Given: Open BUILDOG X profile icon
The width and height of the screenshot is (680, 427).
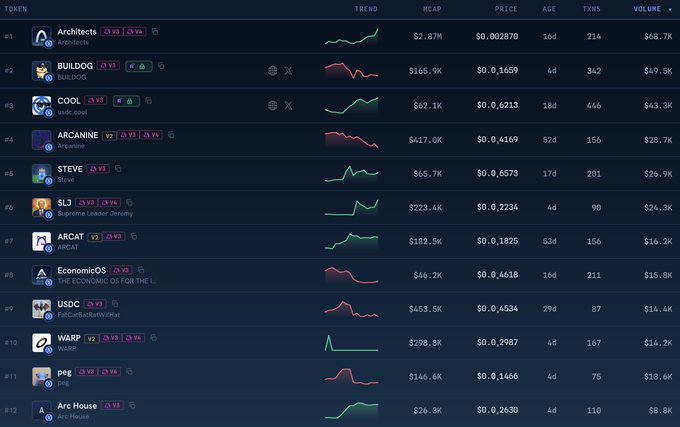Looking at the screenshot, I should point(288,71).
